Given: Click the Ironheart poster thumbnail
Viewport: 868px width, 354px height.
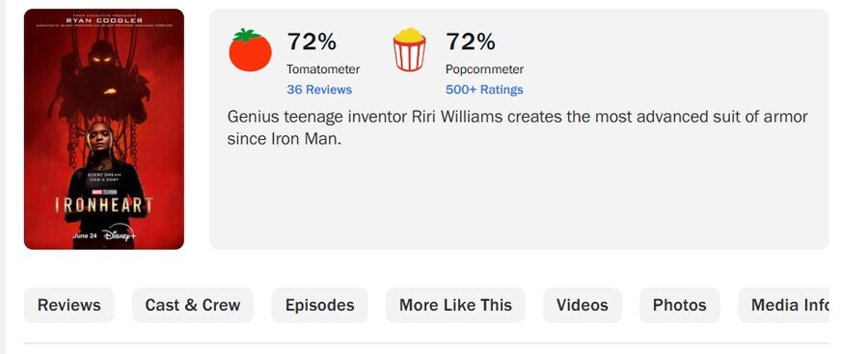Looking at the screenshot, I should 104,129.
